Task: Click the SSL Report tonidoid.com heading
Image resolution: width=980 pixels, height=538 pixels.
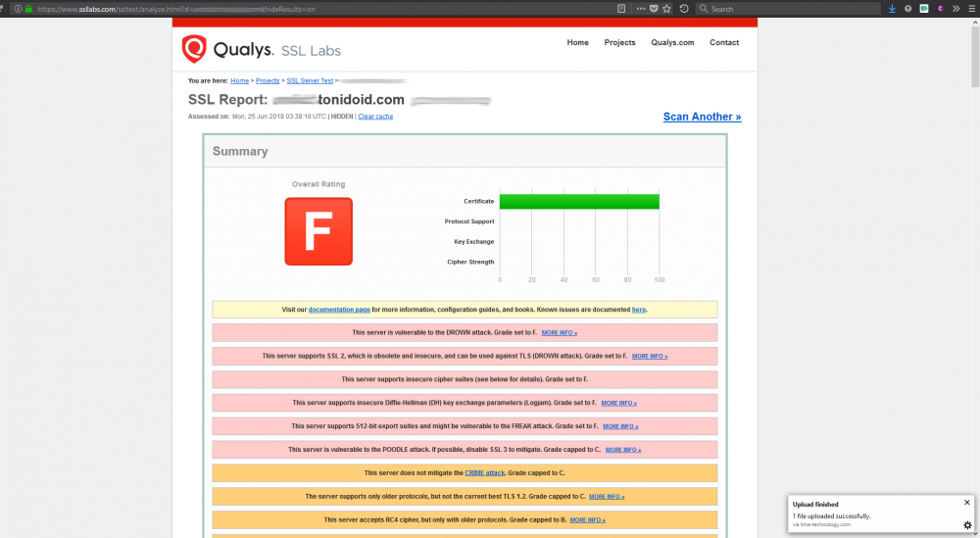Action: [296, 100]
